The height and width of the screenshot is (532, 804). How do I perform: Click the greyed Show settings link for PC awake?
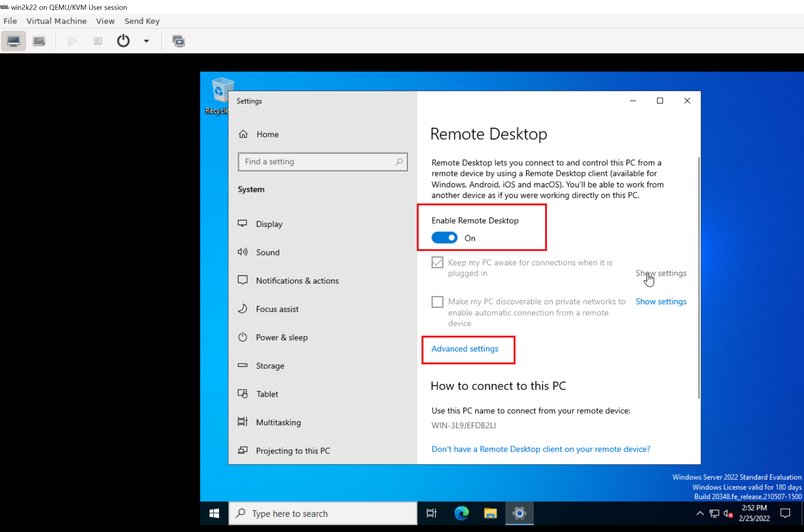[x=661, y=273]
